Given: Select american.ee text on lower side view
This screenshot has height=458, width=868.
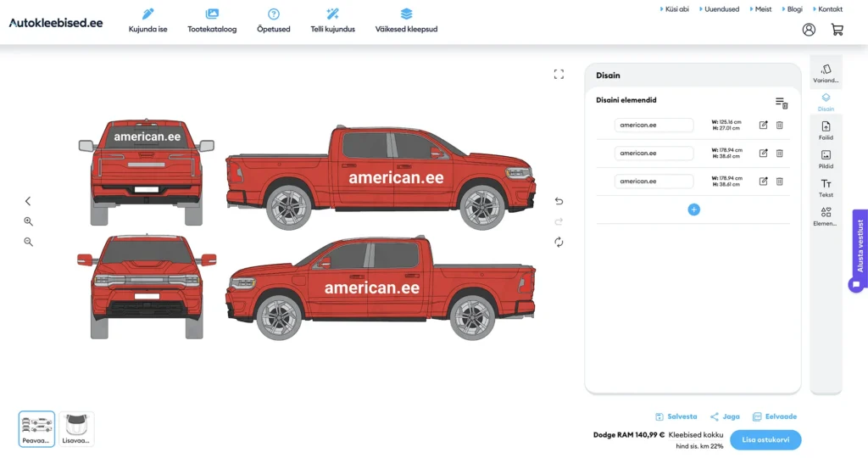Looking at the screenshot, I should point(372,288).
